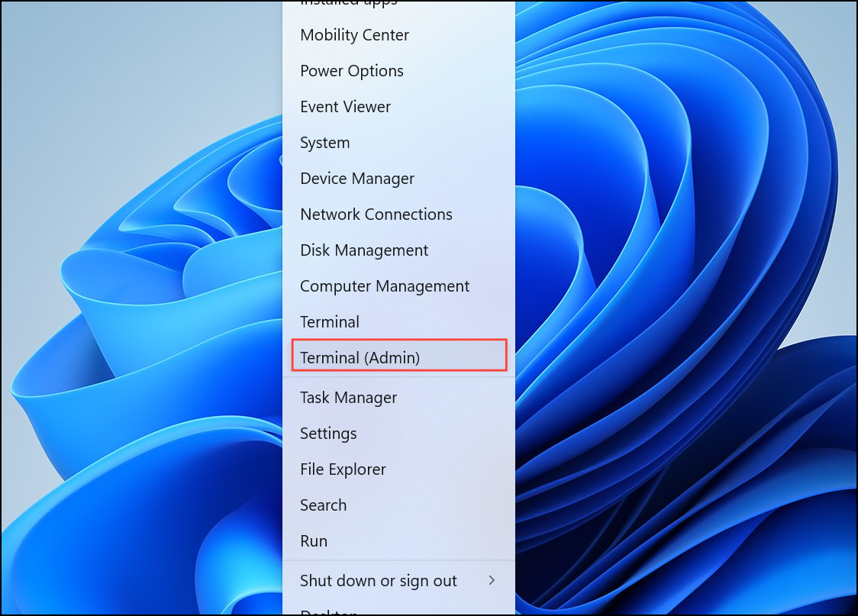Open Power Options
This screenshot has height=616, width=858.
tap(351, 71)
